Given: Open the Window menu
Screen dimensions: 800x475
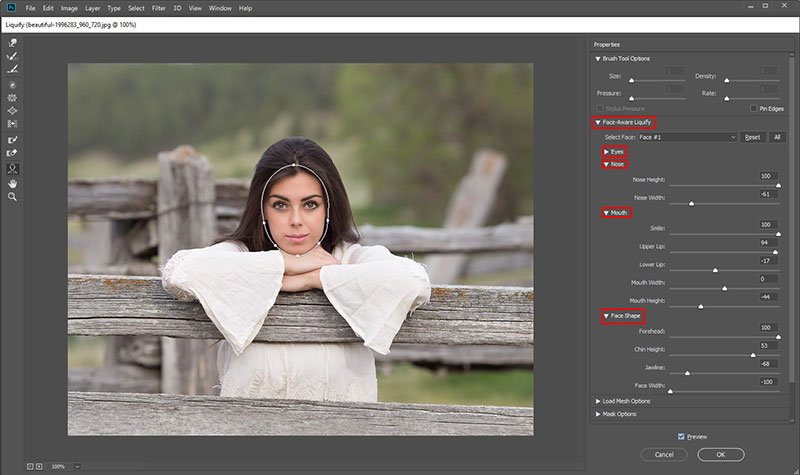Looking at the screenshot, I should [220, 8].
